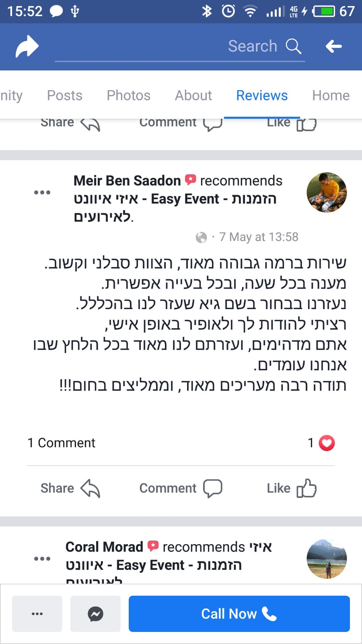Like Meir Ben Saadon's review
The width and height of the screenshot is (362, 644).
292,488
